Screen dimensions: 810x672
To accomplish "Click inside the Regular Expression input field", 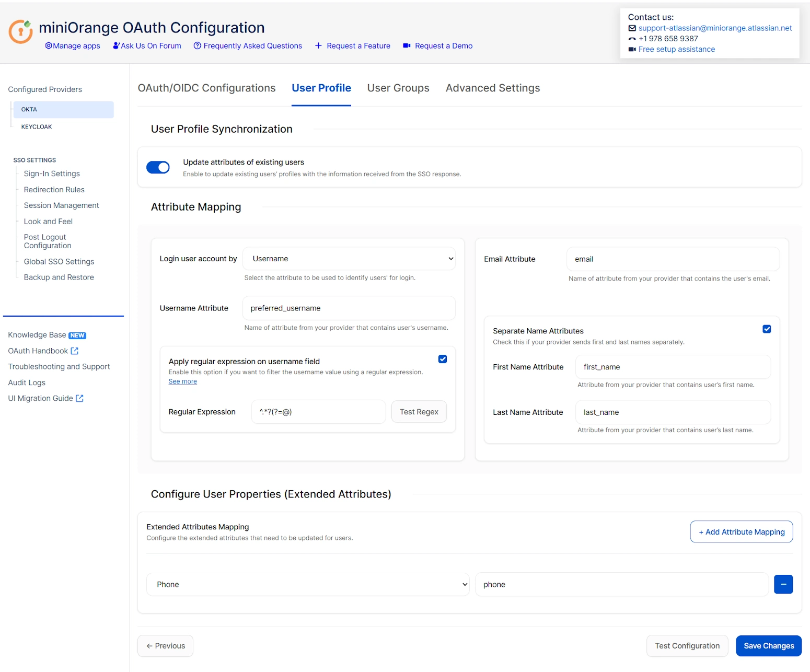I will coord(318,411).
